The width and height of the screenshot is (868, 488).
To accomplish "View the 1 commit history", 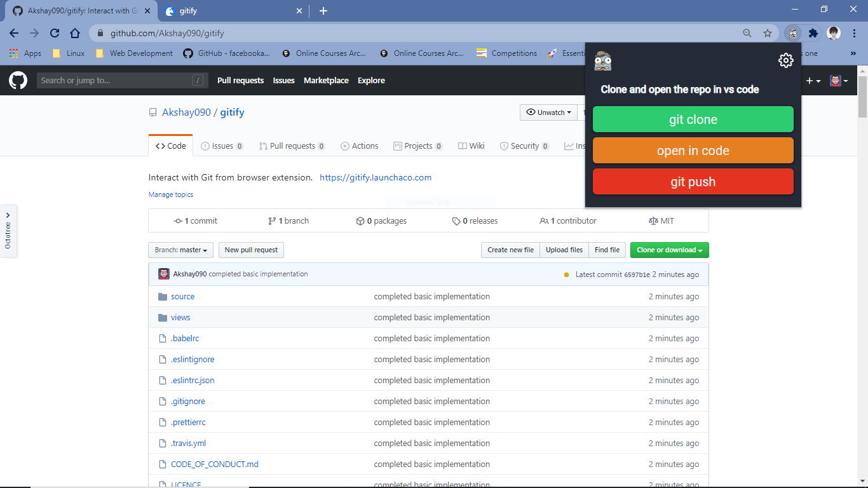I will pos(195,220).
